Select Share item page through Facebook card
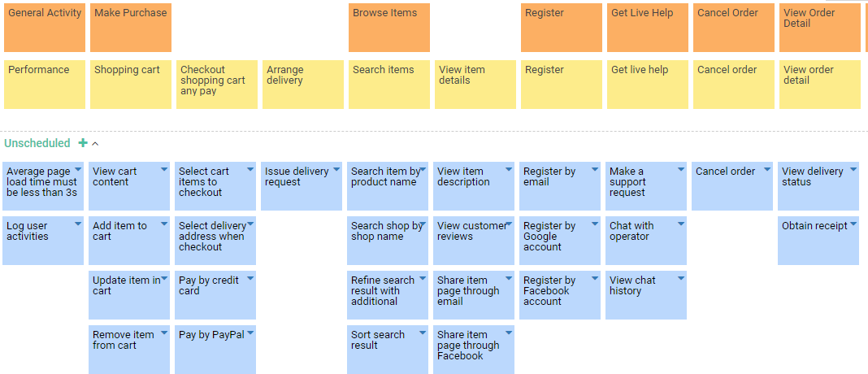Image resolution: width=868 pixels, height=374 pixels. [469, 350]
